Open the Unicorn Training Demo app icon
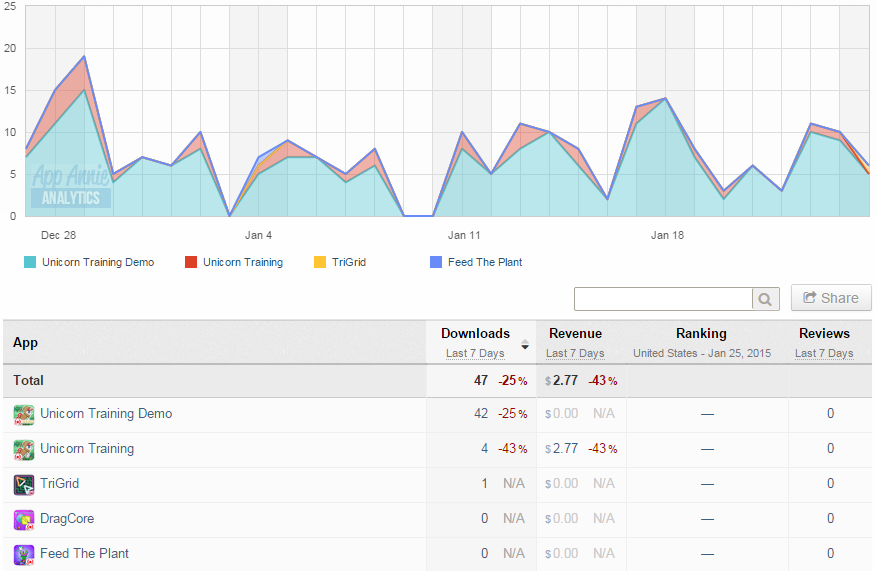The height and width of the screenshot is (571, 877). pyautogui.click(x=24, y=414)
